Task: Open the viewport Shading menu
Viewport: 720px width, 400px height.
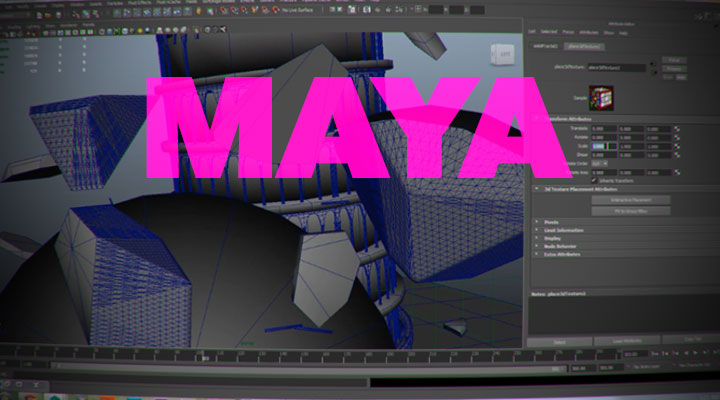Action: [14, 28]
